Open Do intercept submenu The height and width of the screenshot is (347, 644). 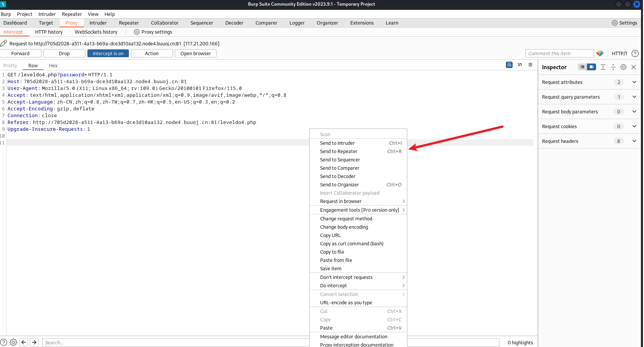point(358,285)
